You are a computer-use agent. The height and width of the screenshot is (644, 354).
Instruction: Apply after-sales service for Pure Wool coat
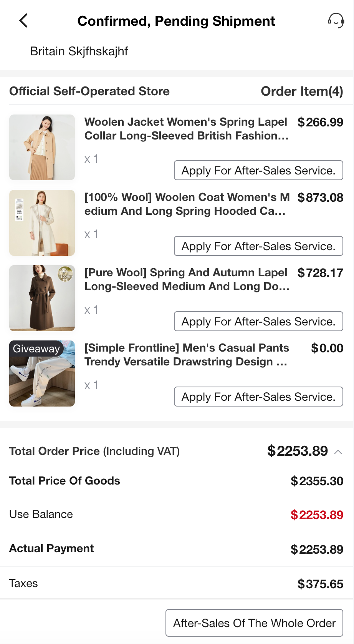pyautogui.click(x=258, y=321)
